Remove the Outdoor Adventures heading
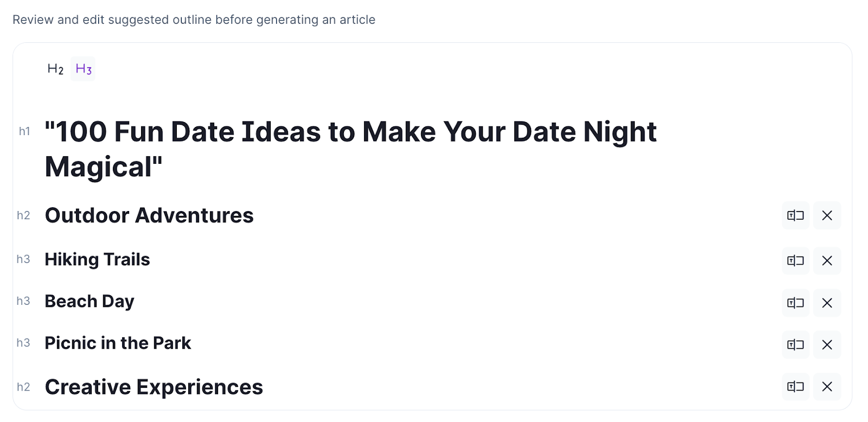The width and height of the screenshot is (868, 422). tap(827, 215)
